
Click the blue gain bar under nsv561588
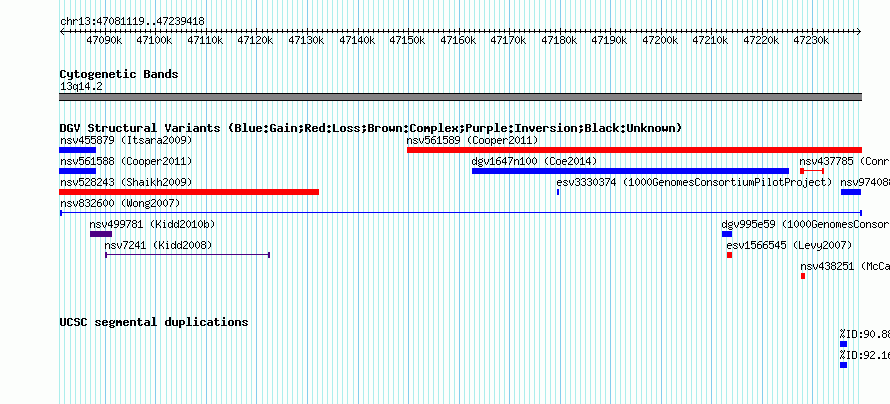coord(78,171)
